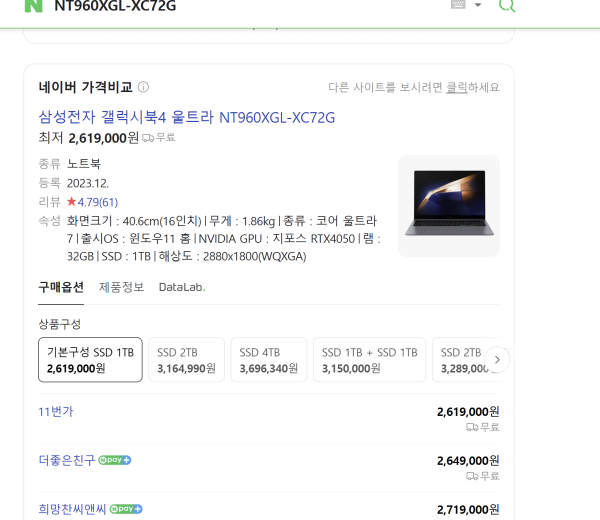This screenshot has width=600, height=520.
Task: Open the 11번가 seller link
Action: 55,412
